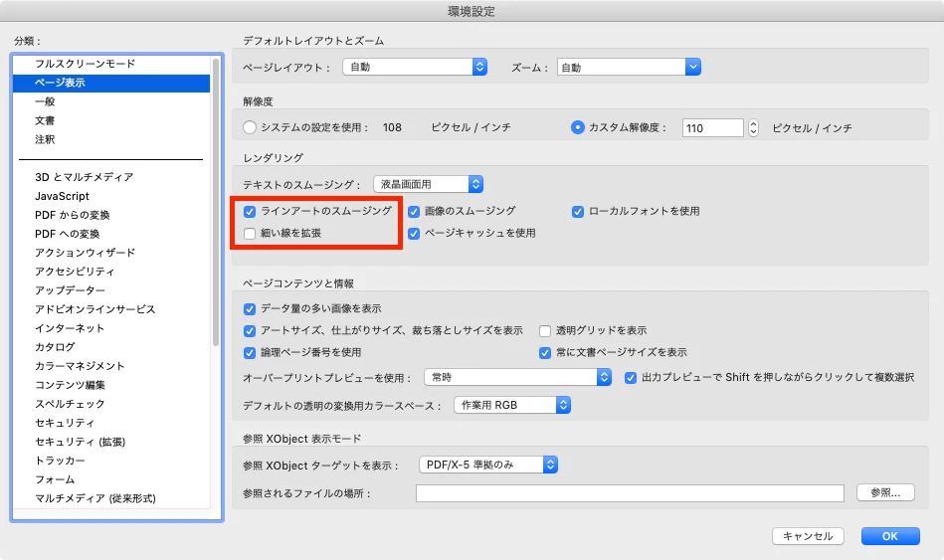
Task: Select システムの設定を使用 radio button
Action: (x=250, y=127)
